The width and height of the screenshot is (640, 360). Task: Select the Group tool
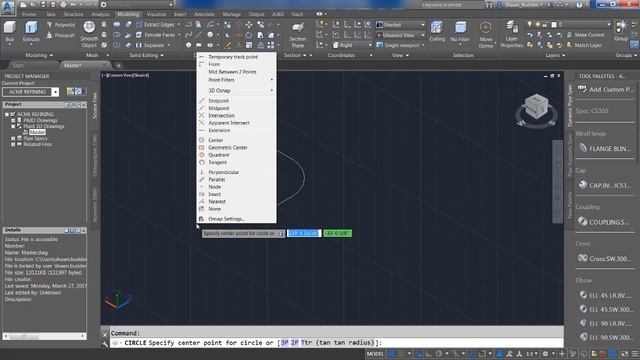(x=621, y=31)
